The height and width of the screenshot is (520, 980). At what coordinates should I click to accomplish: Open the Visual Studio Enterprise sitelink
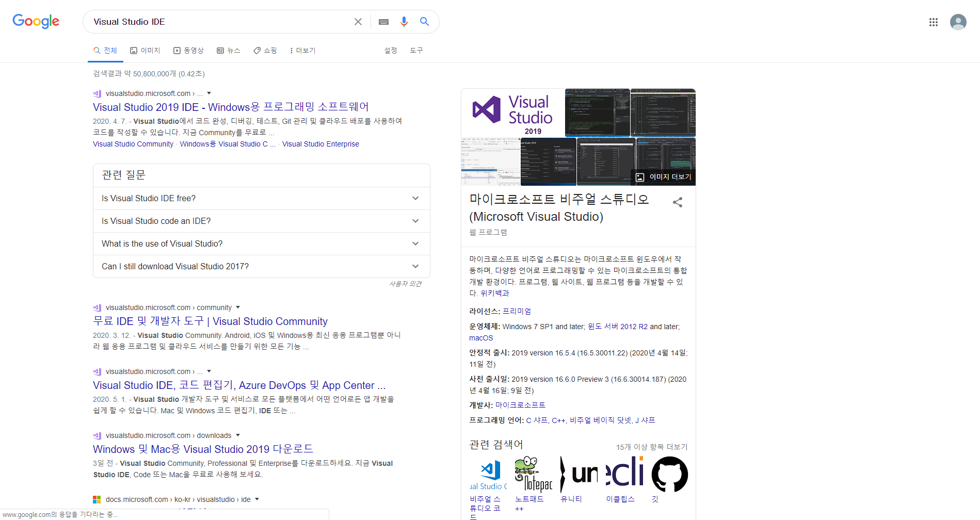(x=320, y=144)
